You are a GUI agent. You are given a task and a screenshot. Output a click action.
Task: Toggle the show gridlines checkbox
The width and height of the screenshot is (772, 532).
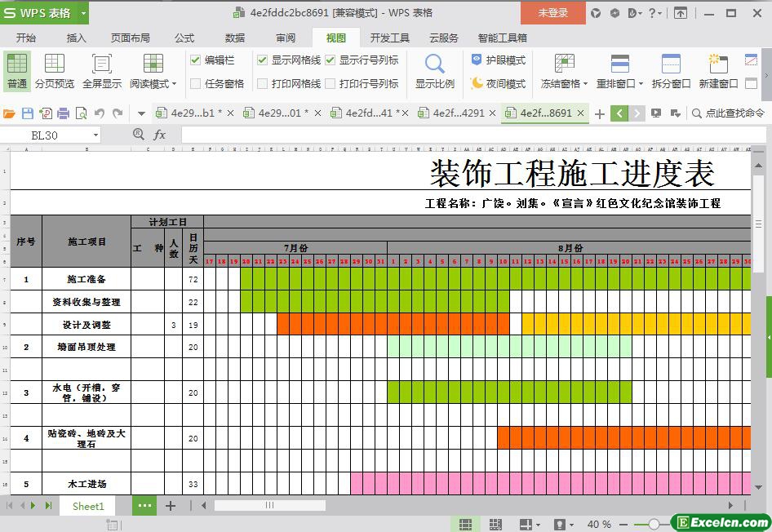pos(262,60)
